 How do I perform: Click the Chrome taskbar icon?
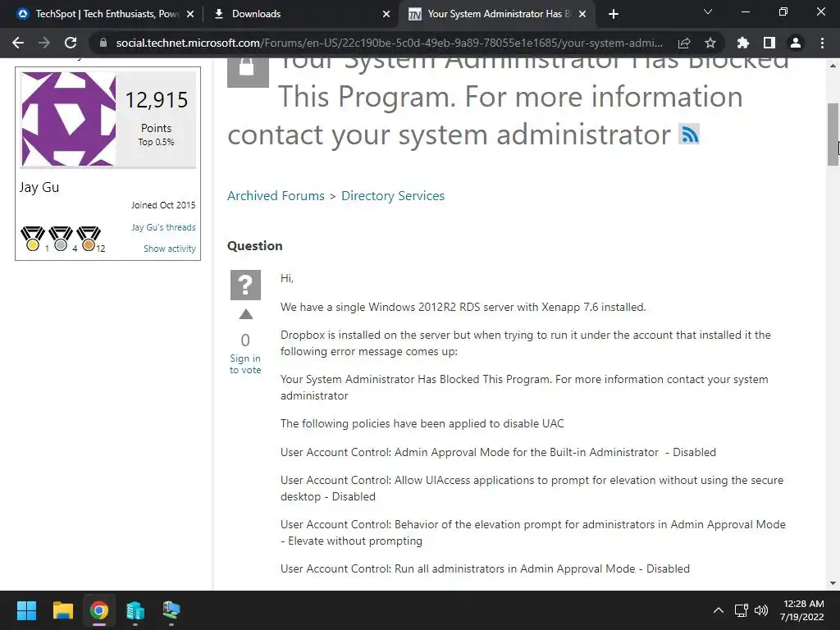99,610
